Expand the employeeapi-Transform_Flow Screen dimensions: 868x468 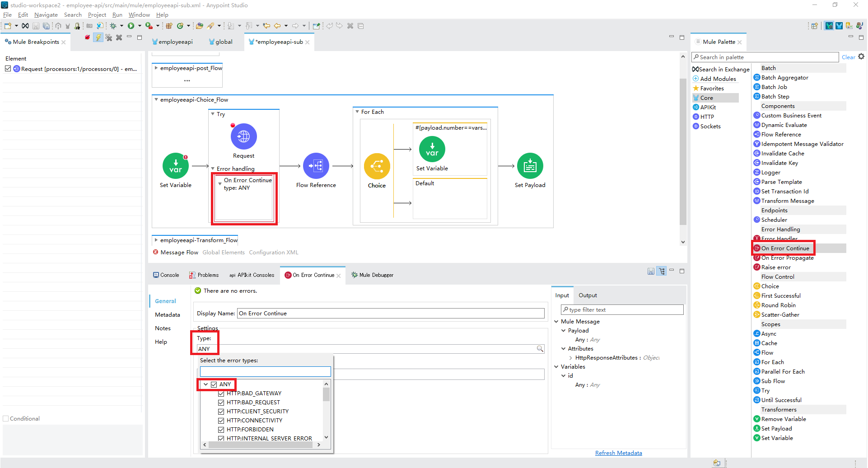[156, 240]
